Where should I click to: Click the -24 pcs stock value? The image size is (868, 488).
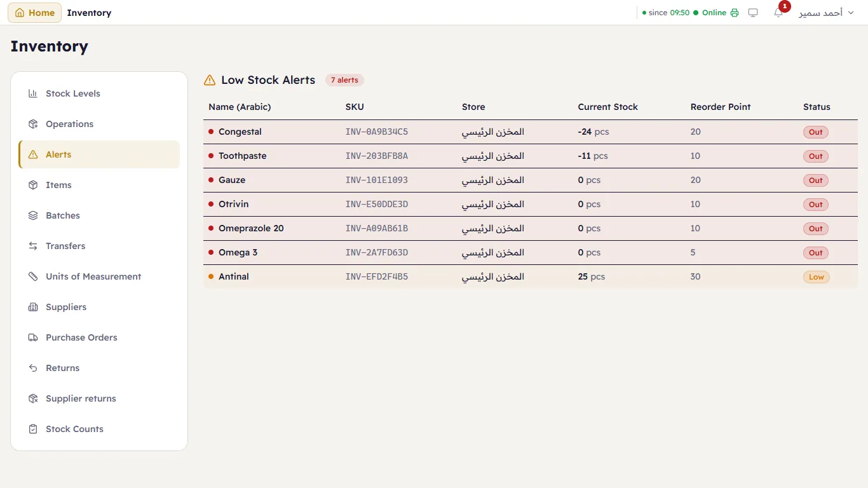pos(593,132)
